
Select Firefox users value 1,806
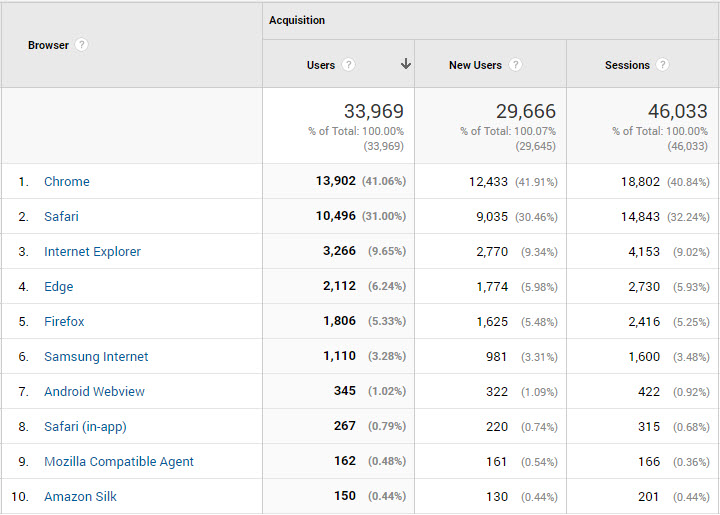click(x=339, y=321)
